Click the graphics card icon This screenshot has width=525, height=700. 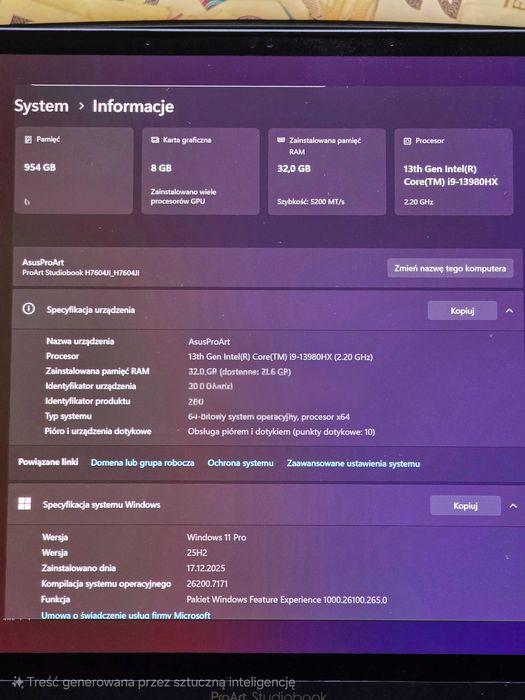point(155,140)
